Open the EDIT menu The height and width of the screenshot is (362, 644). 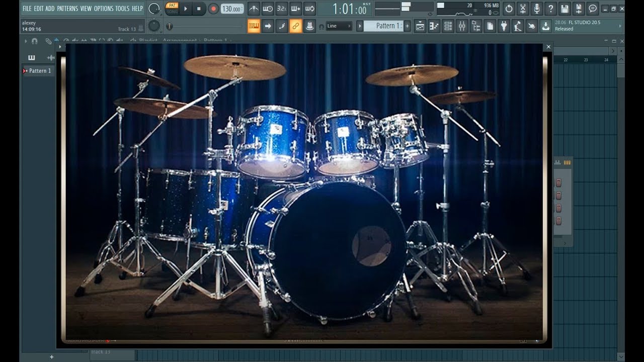pyautogui.click(x=39, y=9)
